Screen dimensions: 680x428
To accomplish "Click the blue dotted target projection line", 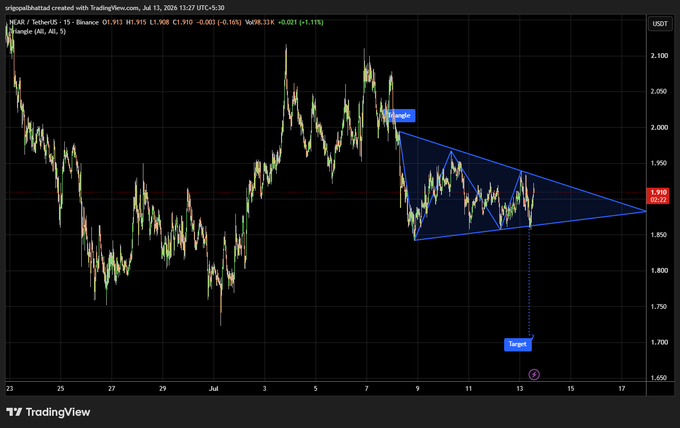I will click(x=529, y=282).
